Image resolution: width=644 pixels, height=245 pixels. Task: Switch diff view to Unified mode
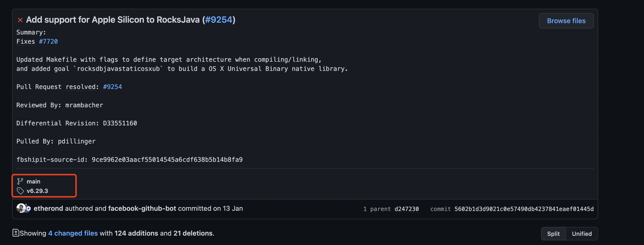point(582,233)
